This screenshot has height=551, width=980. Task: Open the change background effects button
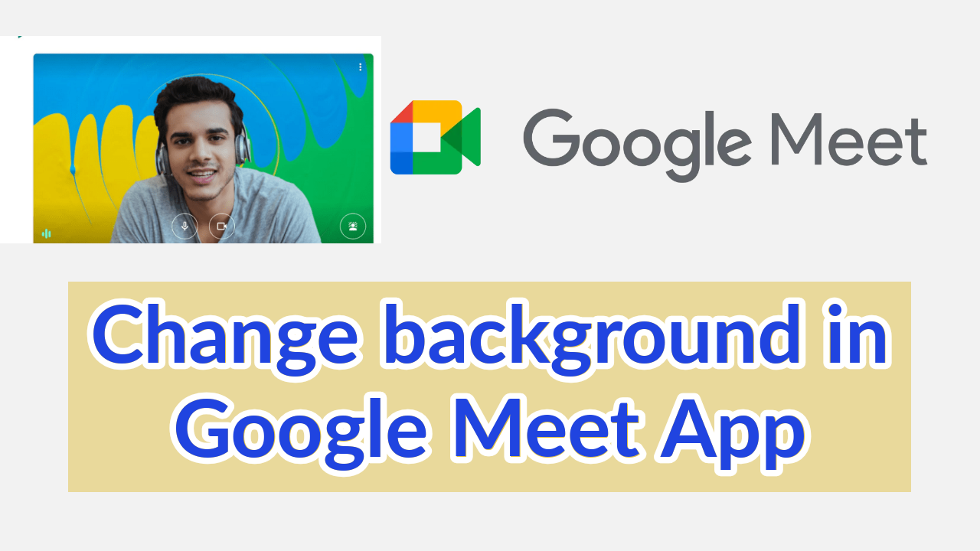point(353,227)
